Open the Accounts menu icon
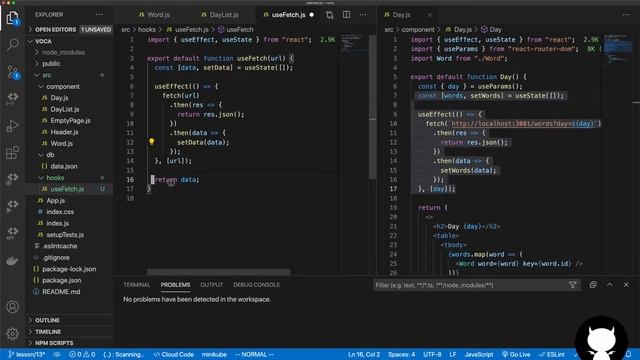The image size is (640, 360). 13,307
